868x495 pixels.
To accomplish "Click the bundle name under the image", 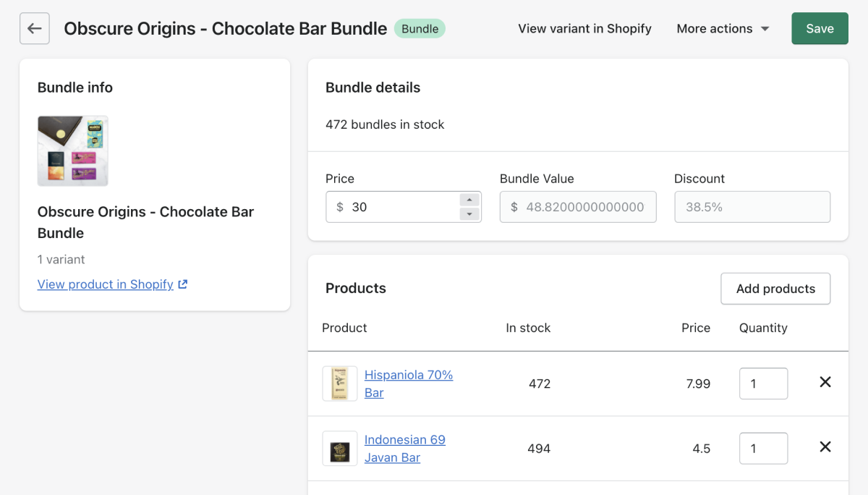I will click(145, 222).
